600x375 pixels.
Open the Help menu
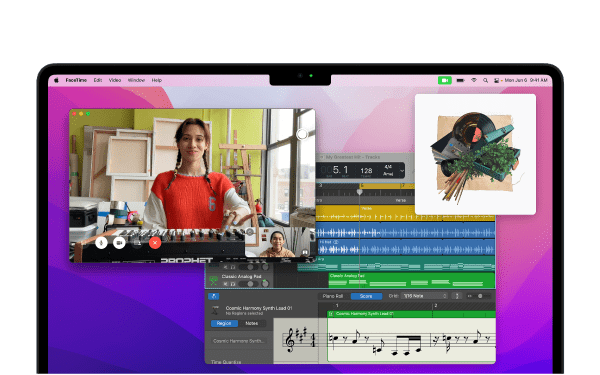click(x=157, y=80)
